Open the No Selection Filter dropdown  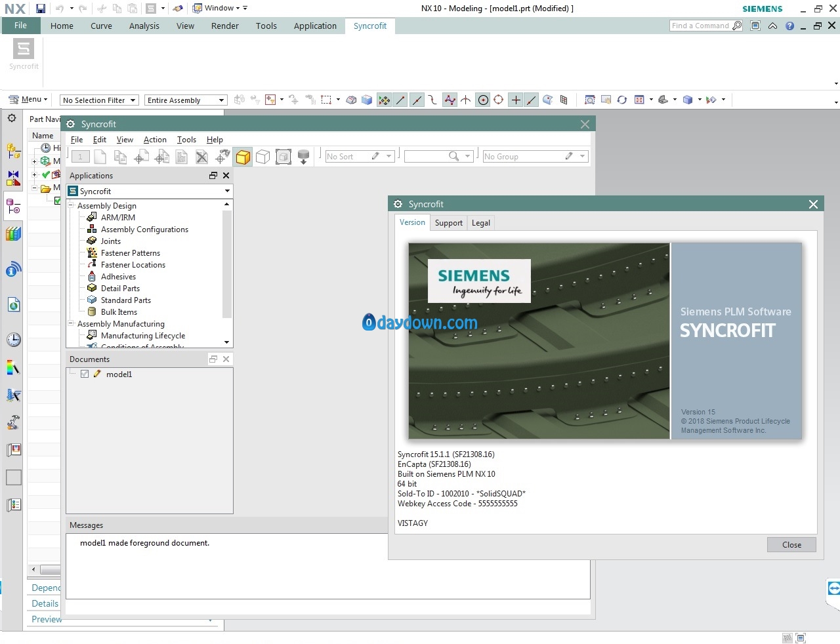point(99,100)
